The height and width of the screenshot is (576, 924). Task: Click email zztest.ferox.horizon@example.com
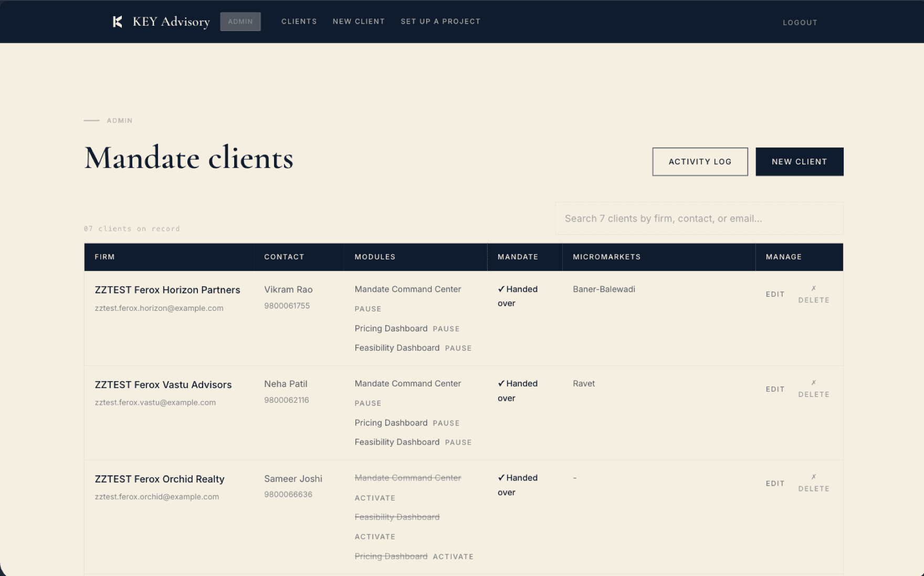(x=159, y=308)
